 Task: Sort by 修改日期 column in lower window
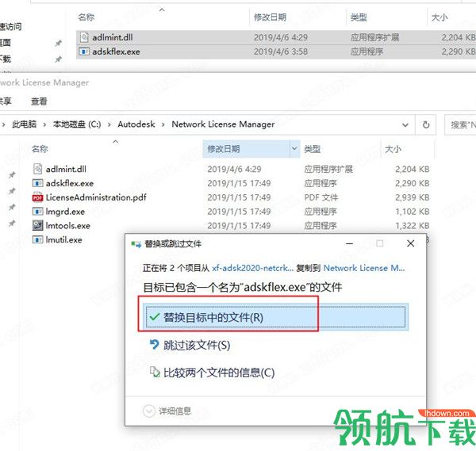(224, 149)
